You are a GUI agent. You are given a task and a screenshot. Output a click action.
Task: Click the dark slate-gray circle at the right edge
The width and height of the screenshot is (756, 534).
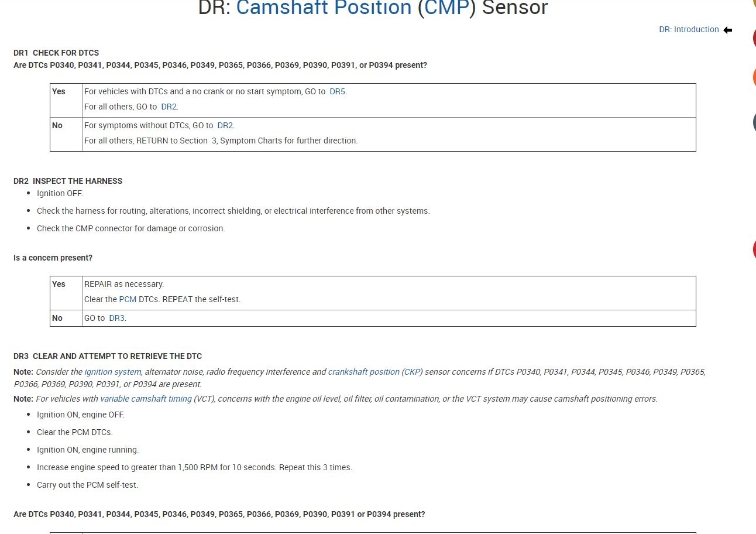point(754,122)
